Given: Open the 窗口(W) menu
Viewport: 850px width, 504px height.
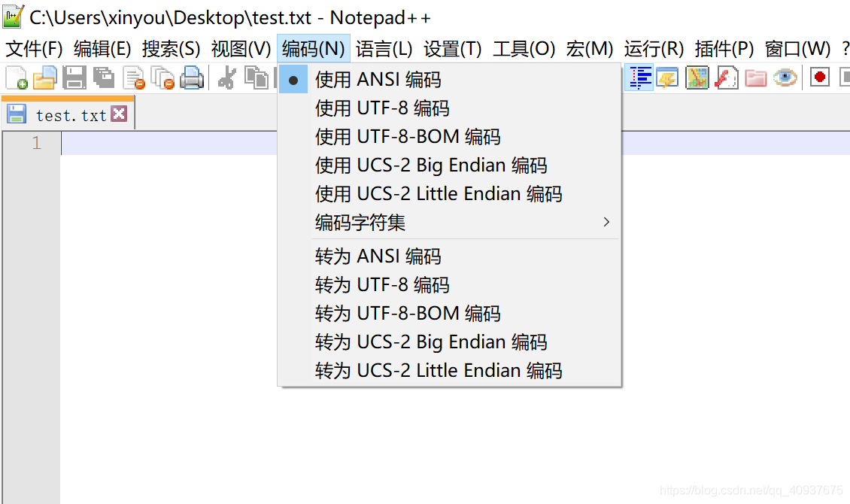Looking at the screenshot, I should point(797,49).
